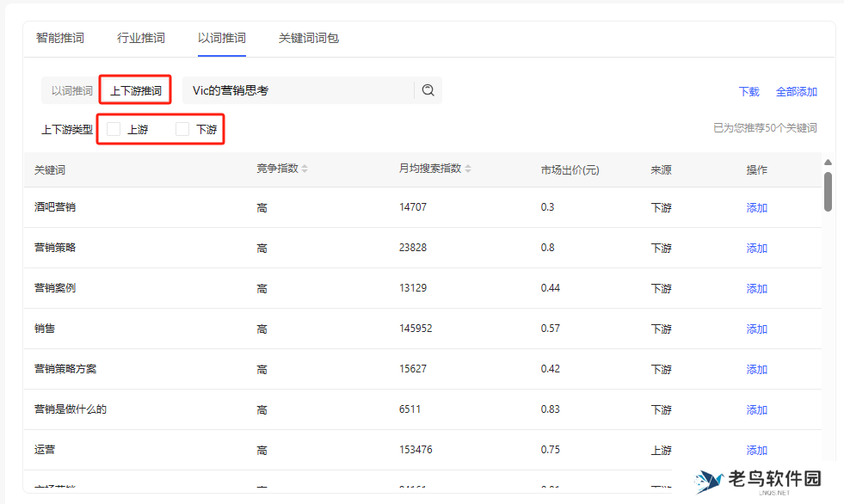Click the search magnifier icon

428,90
